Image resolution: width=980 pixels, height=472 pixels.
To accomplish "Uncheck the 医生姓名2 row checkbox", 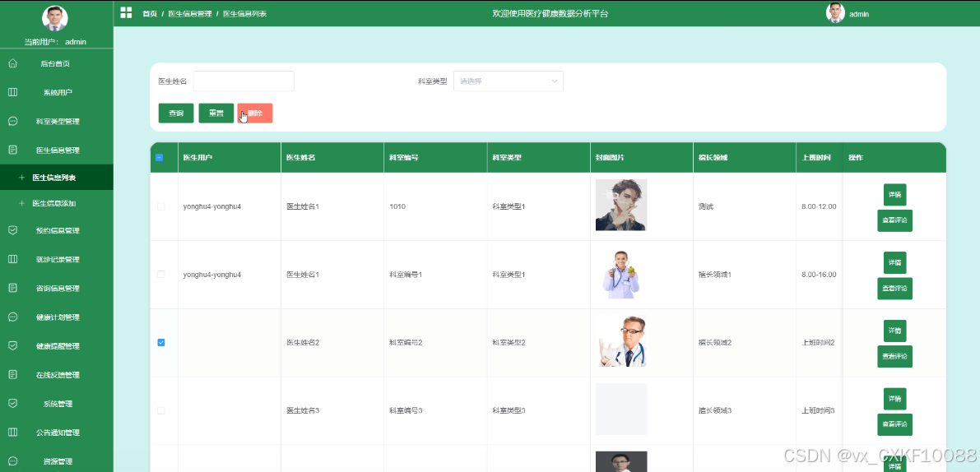I will tap(160, 342).
